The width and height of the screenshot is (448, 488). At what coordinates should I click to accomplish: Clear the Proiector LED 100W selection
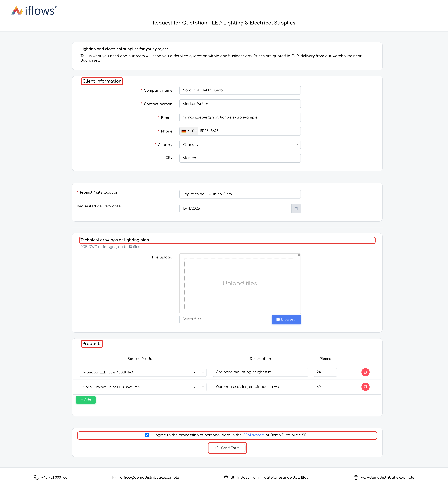[x=194, y=372]
